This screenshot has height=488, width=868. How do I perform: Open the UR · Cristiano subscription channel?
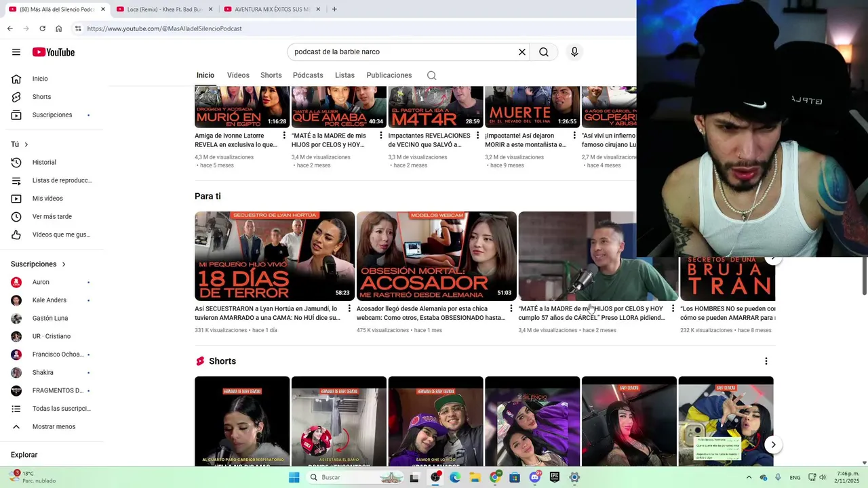(x=52, y=336)
